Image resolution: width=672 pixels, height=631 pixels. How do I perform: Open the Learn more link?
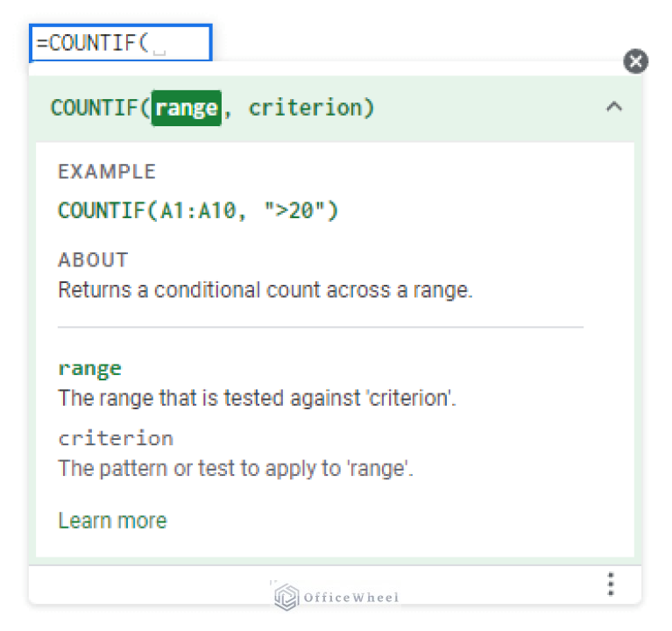[x=112, y=521]
